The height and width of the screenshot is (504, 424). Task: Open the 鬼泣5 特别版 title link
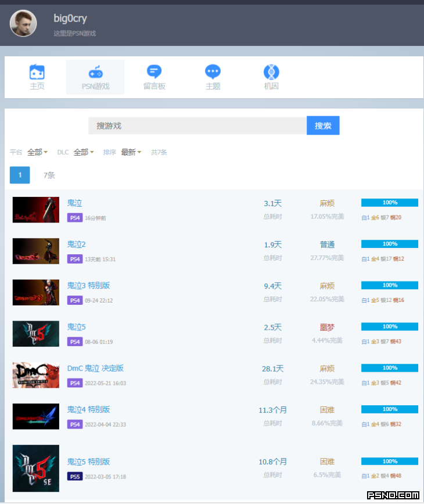click(x=88, y=462)
